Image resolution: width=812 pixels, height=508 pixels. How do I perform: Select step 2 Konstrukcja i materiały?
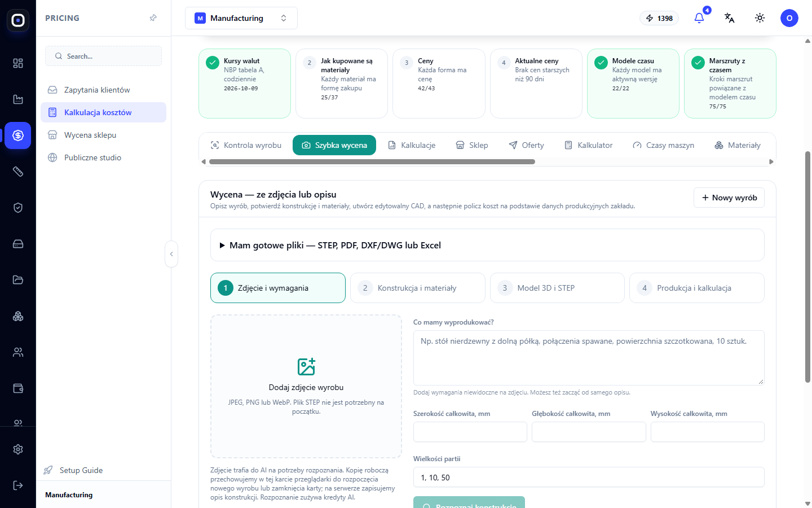(x=418, y=288)
